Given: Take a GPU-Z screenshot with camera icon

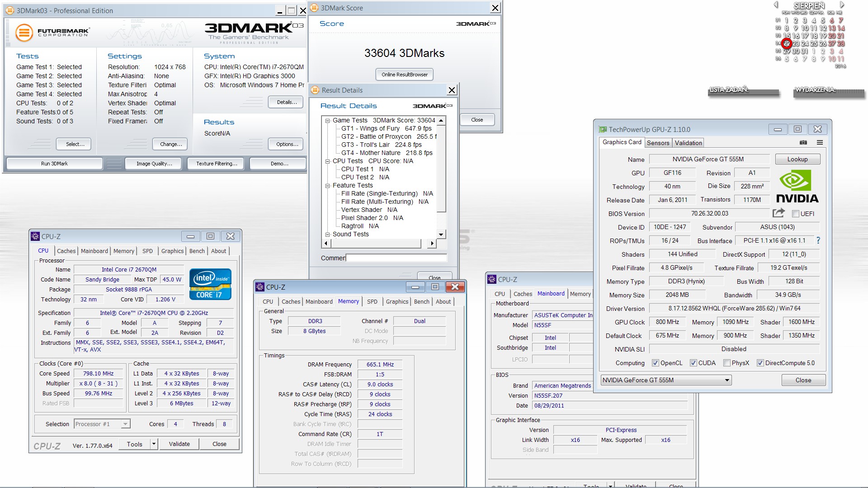Looking at the screenshot, I should coord(803,142).
